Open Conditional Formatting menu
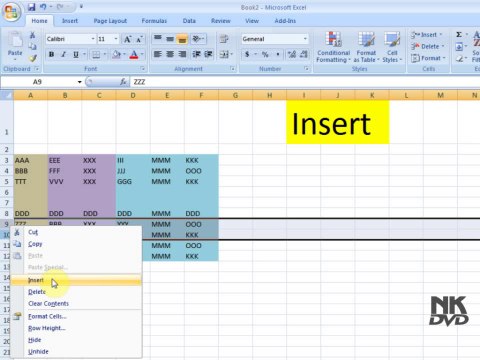Image resolution: width=480 pixels, height=360 pixels. coord(333,47)
